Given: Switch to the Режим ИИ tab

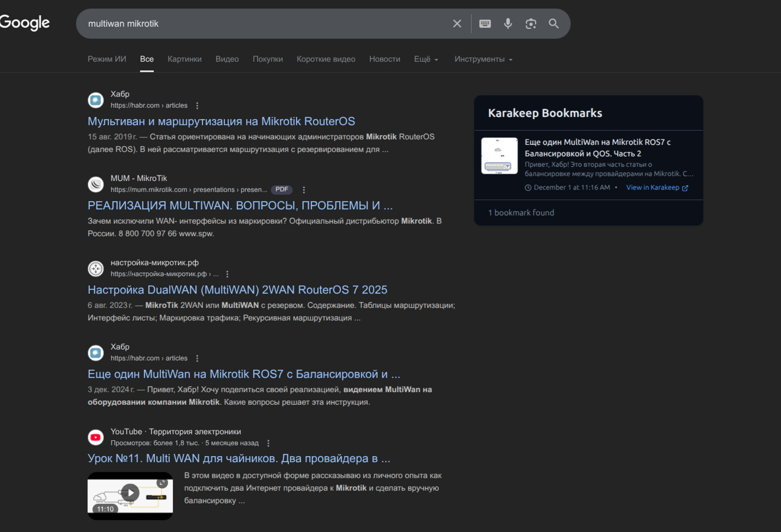Looking at the screenshot, I should (107, 59).
